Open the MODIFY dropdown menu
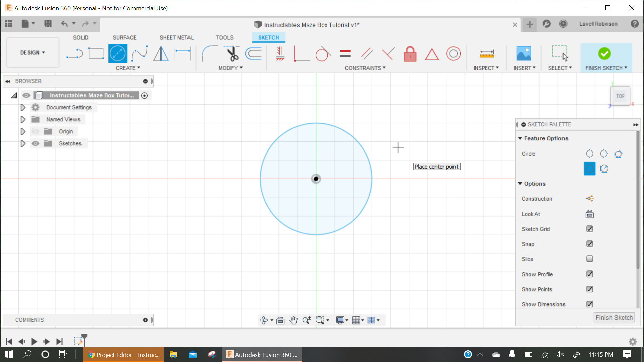Screen dimensions: 644x362 [x=230, y=68]
